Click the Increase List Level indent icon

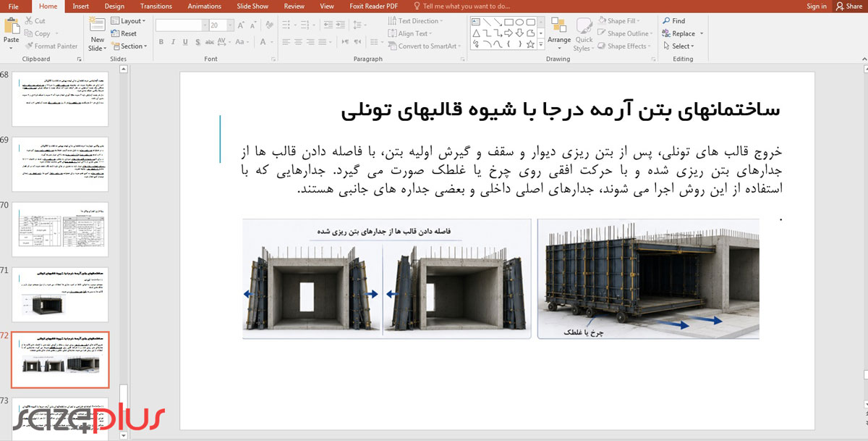(341, 25)
